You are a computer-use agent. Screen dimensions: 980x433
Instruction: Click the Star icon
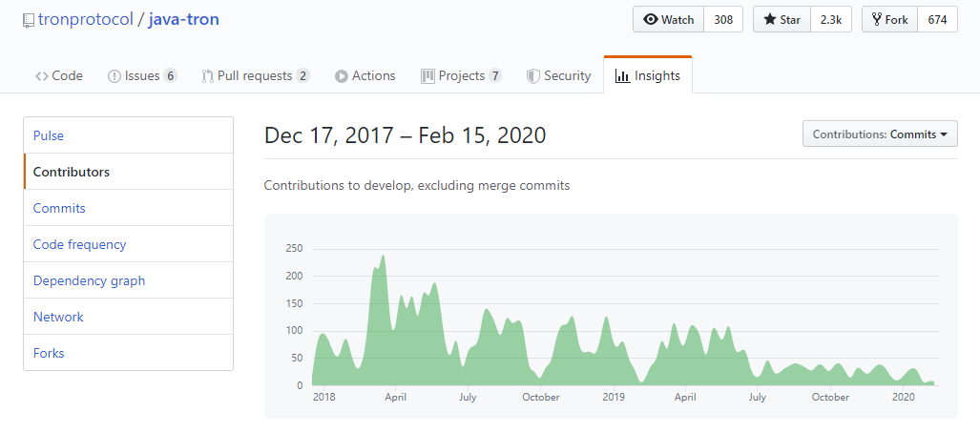(x=770, y=19)
